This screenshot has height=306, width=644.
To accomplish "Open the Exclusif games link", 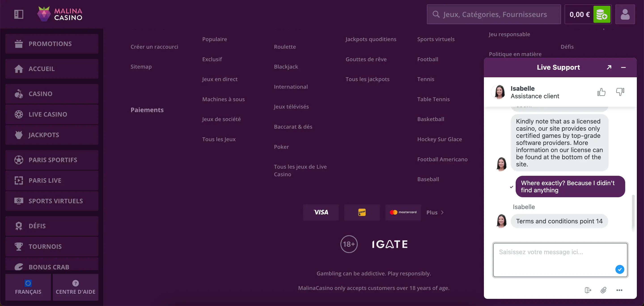I will [212, 59].
